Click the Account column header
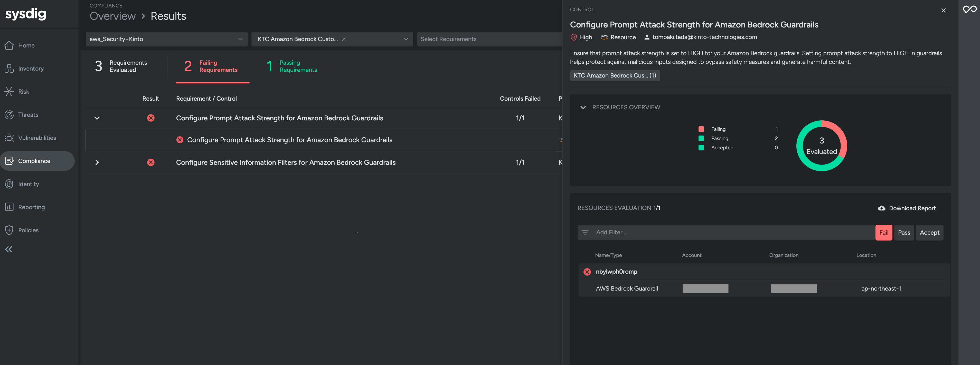The height and width of the screenshot is (365, 980). point(692,255)
